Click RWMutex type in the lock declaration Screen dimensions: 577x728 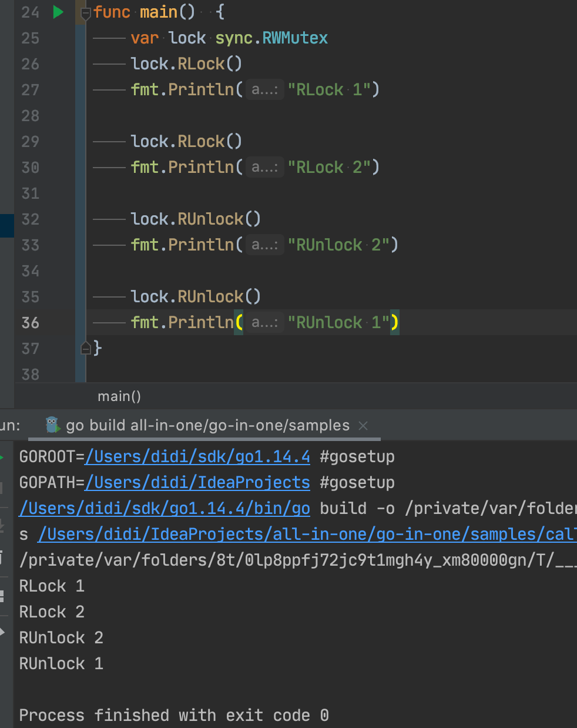click(x=294, y=38)
